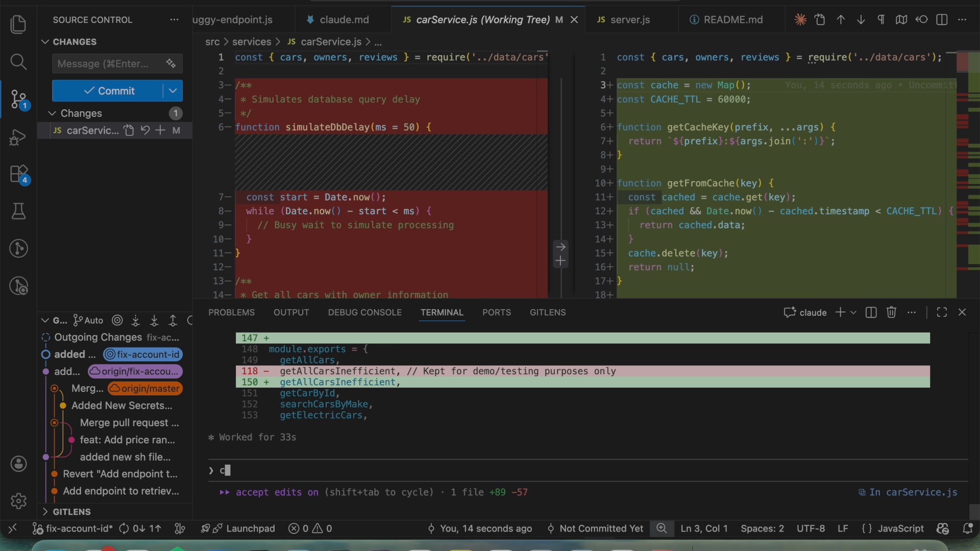Switch to the server.js tab
Screen dimensions: 980x551
pyautogui.click(x=630, y=20)
